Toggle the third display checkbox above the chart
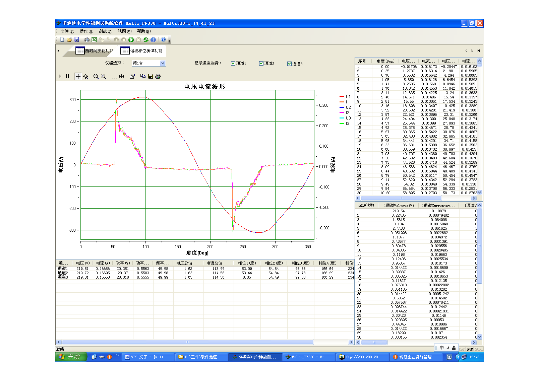Viewport: 540px width, 380px height. point(289,63)
